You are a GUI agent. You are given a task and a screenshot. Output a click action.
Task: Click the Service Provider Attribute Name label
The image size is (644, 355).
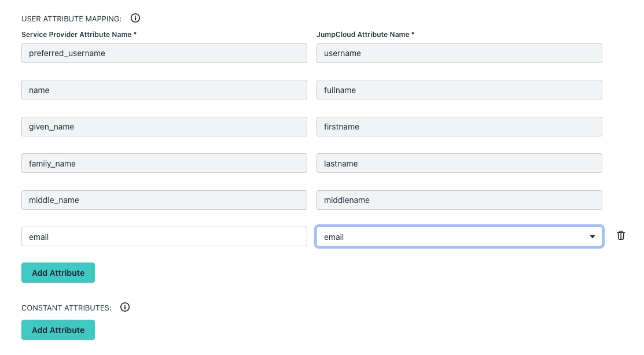(79, 35)
